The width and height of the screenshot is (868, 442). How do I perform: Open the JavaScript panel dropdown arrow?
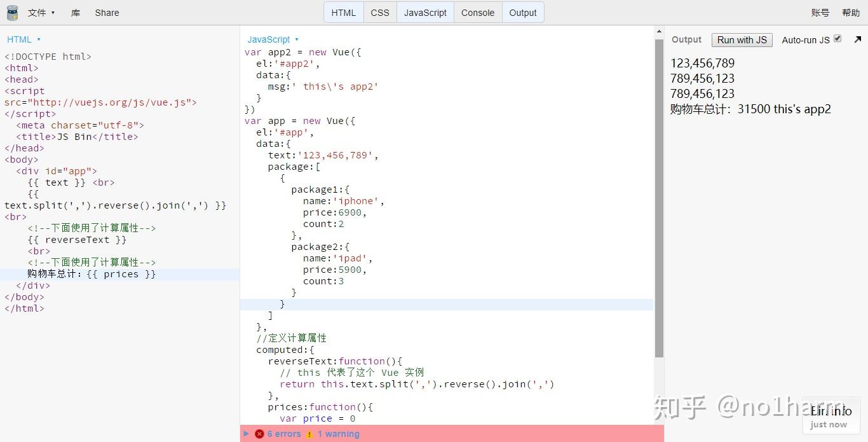[x=296, y=39]
